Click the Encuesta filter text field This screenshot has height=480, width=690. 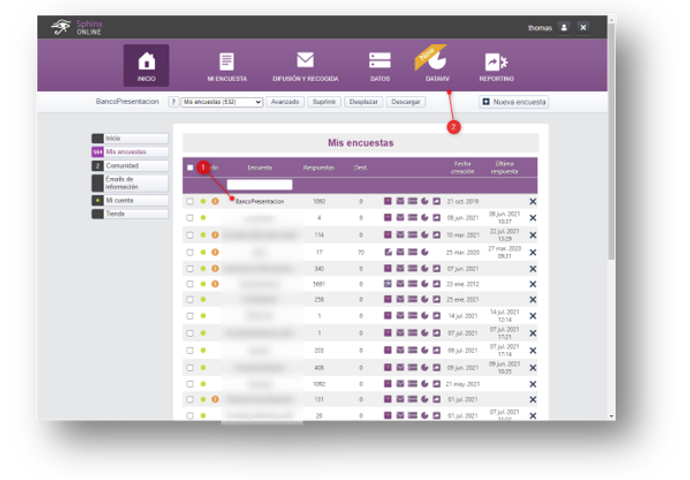click(x=260, y=184)
